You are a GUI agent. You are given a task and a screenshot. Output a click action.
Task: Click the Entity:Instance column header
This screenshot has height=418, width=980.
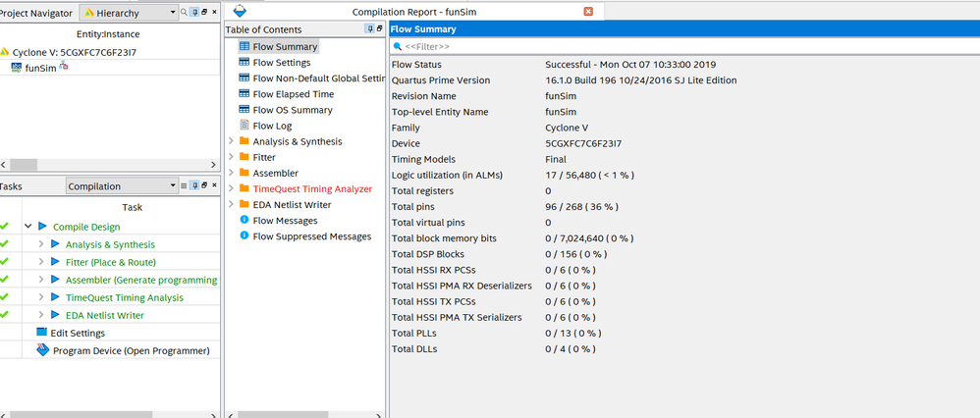107,33
